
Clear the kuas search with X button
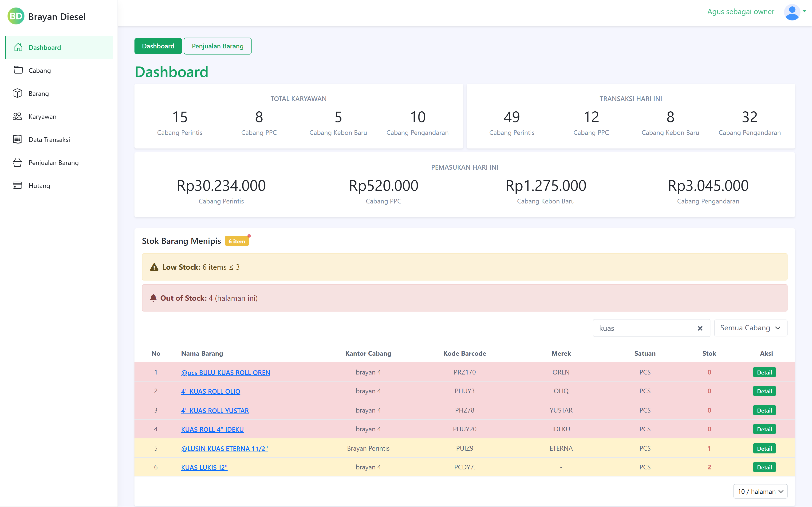[700, 328]
